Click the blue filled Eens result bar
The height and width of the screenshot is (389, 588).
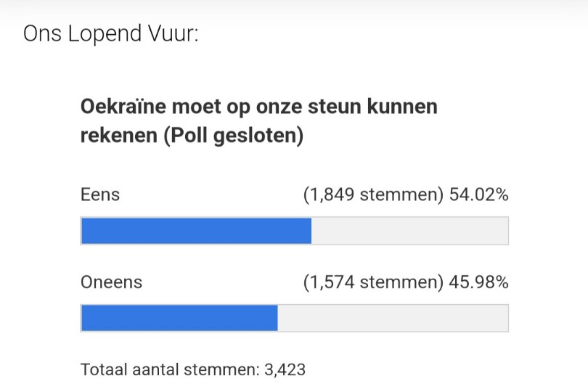tap(196, 231)
